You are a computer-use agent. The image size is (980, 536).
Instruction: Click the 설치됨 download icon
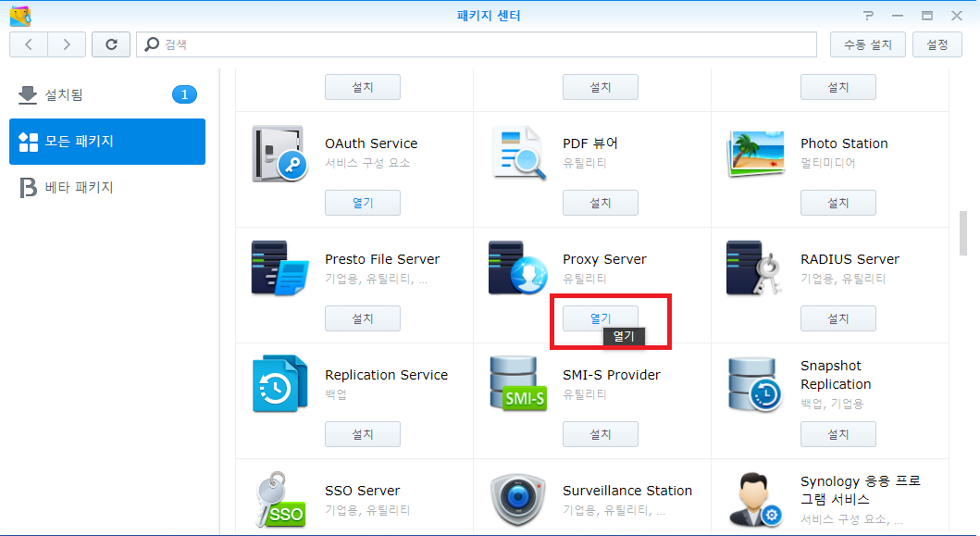pyautogui.click(x=28, y=95)
